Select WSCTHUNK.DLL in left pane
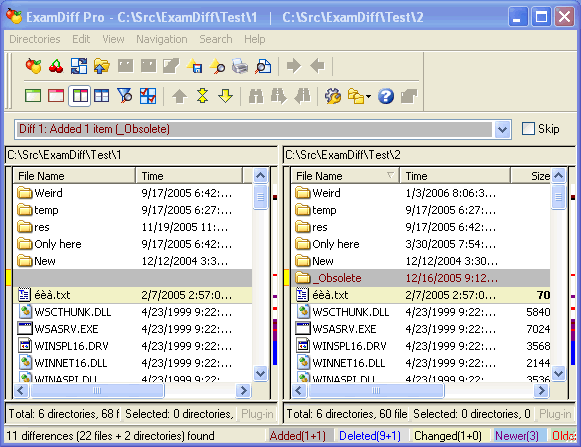 [x=133, y=312]
